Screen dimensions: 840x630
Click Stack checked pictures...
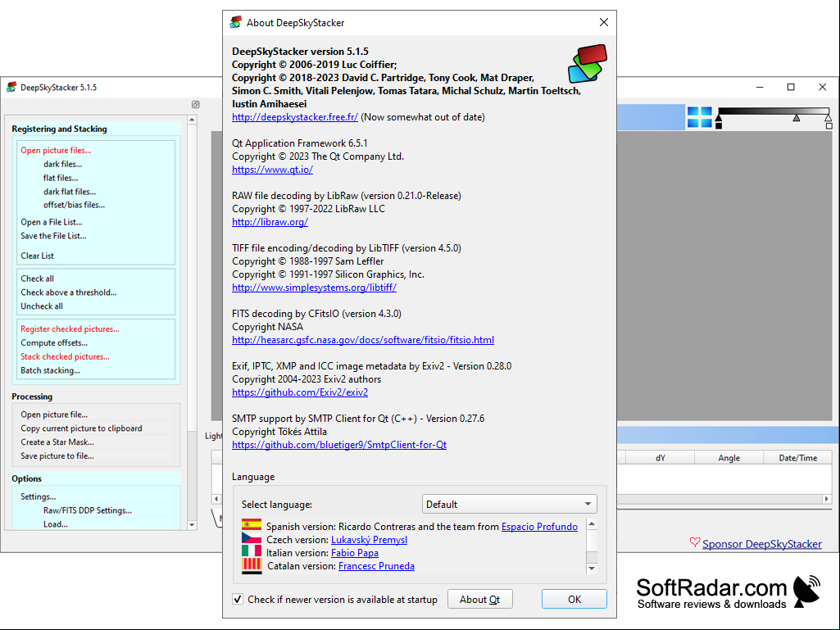(x=65, y=357)
